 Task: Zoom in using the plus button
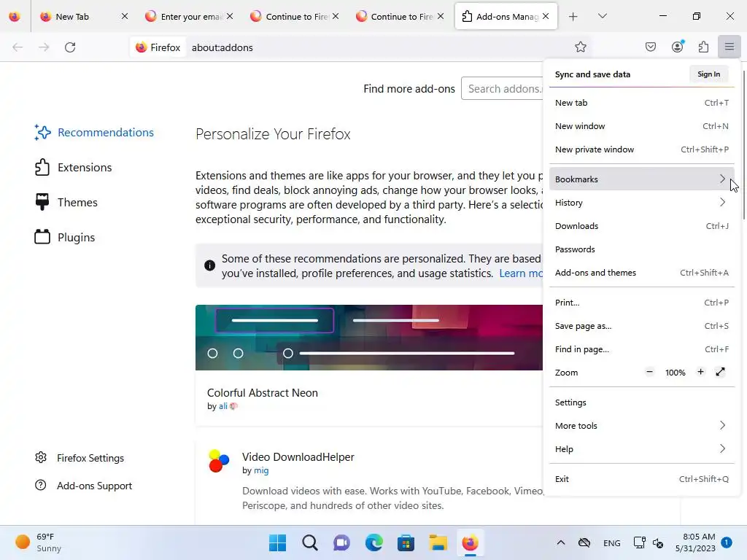700,372
